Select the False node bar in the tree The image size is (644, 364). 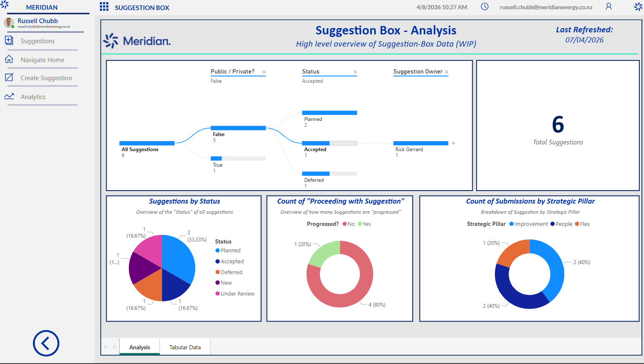tap(238, 128)
